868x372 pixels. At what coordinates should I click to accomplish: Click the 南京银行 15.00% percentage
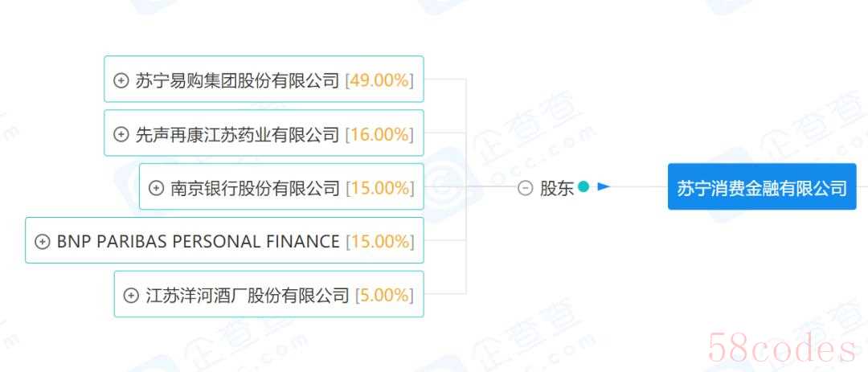tap(379, 188)
